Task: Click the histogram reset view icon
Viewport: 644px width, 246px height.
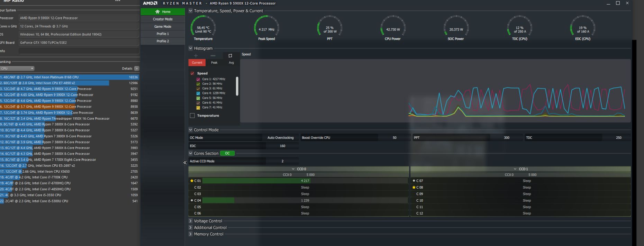Action: point(230,56)
